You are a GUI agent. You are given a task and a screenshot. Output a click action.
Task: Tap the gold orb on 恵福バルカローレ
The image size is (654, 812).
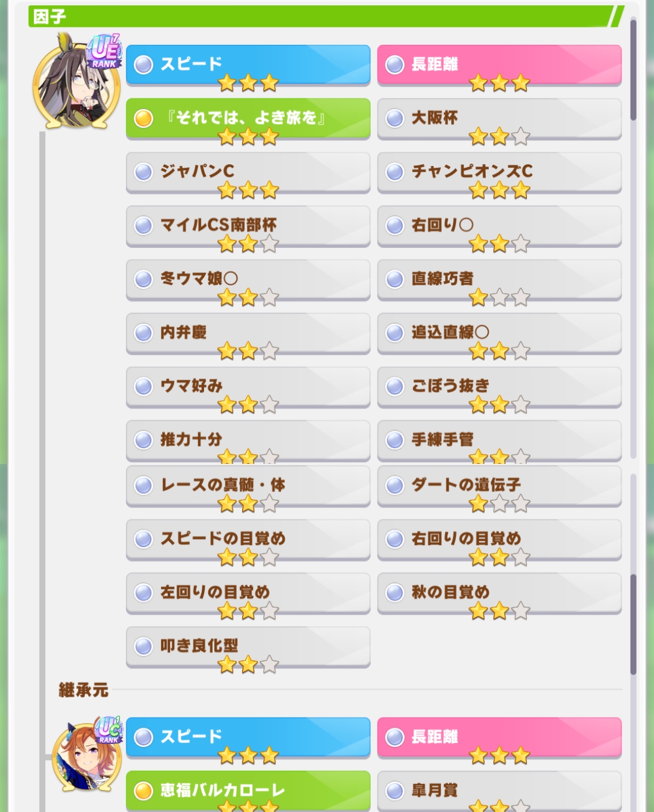click(x=143, y=791)
